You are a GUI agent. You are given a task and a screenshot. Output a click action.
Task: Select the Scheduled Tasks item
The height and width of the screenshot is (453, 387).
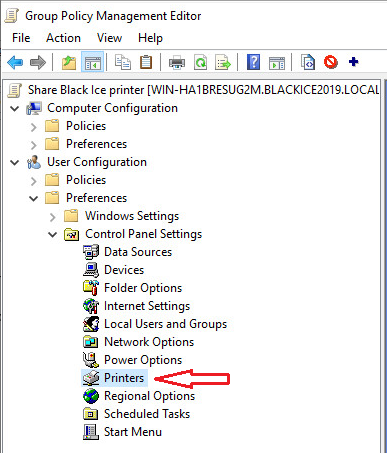click(147, 414)
